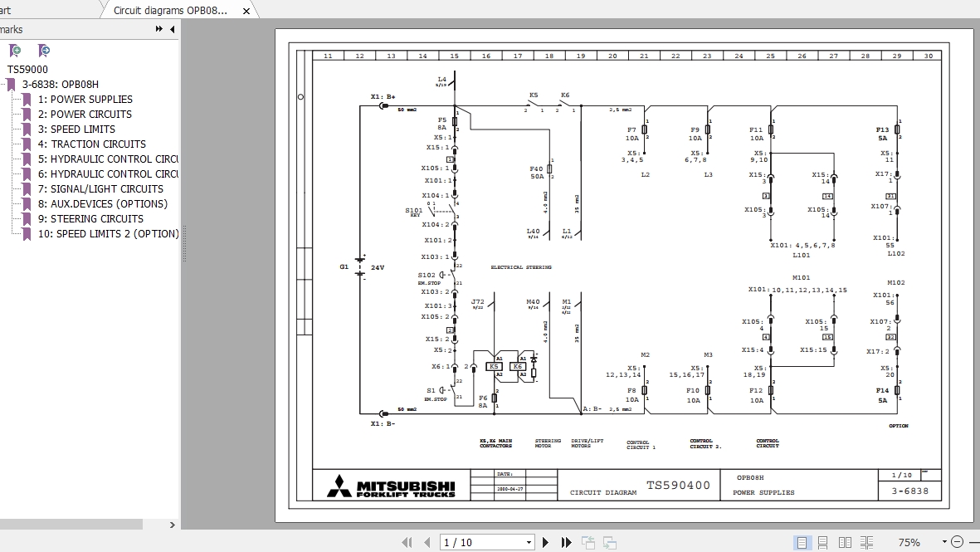Click the add bookmark icon
Image resolution: width=980 pixels, height=552 pixels.
[14, 50]
